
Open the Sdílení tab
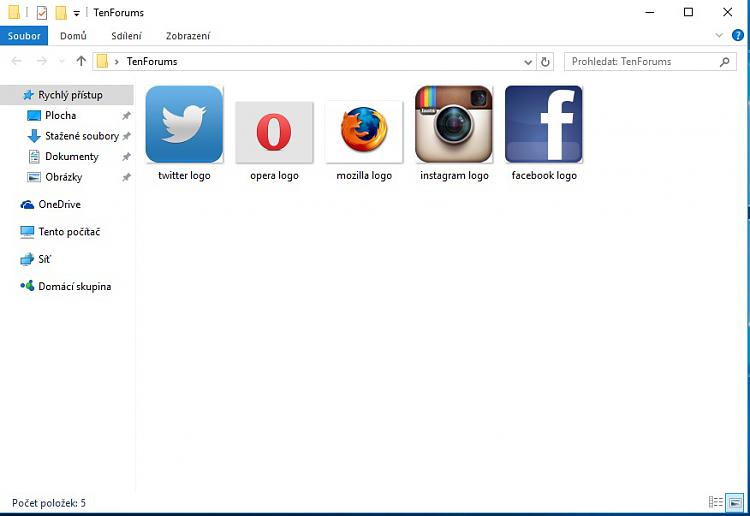click(x=126, y=36)
